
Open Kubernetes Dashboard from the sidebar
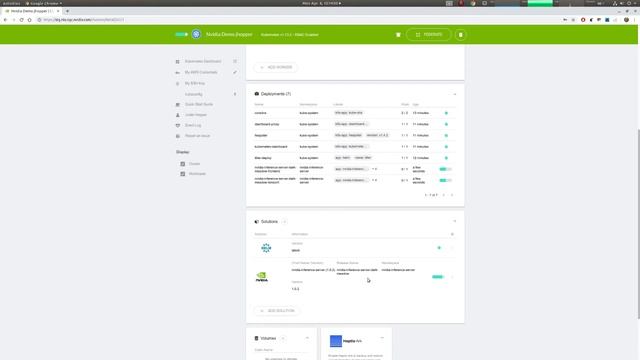[x=202, y=61]
